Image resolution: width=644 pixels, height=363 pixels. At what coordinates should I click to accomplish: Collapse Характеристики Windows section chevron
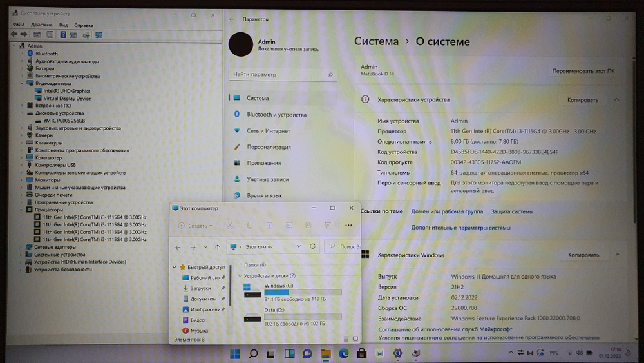[618, 255]
